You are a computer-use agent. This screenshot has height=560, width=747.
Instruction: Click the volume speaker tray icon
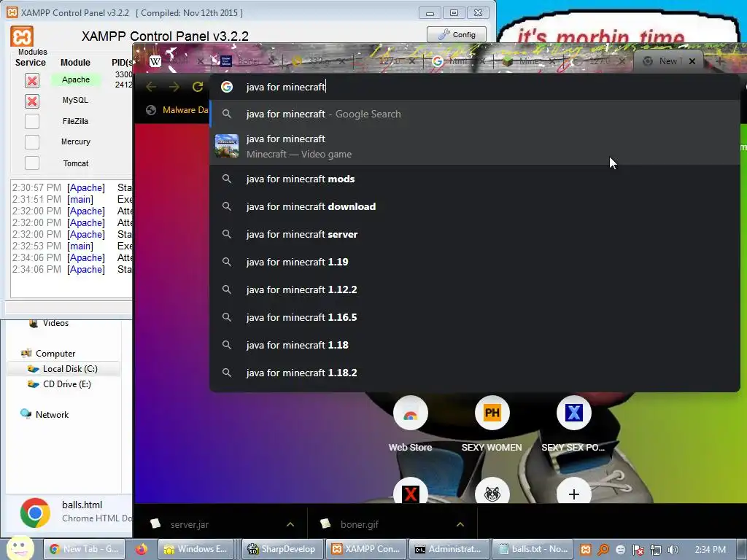pyautogui.click(x=673, y=550)
